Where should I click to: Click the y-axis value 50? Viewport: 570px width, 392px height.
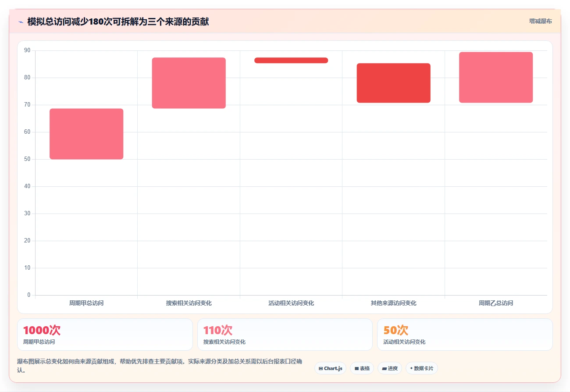tap(27, 159)
